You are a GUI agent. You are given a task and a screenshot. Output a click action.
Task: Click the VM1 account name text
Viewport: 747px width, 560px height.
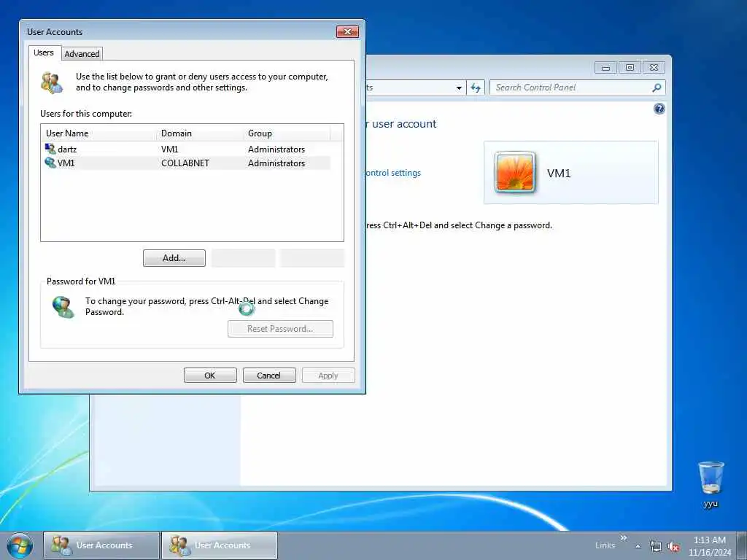coord(559,173)
